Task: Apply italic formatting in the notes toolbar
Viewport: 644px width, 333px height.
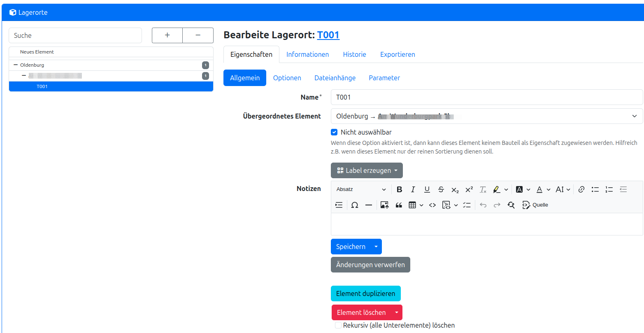Action: pyautogui.click(x=413, y=189)
